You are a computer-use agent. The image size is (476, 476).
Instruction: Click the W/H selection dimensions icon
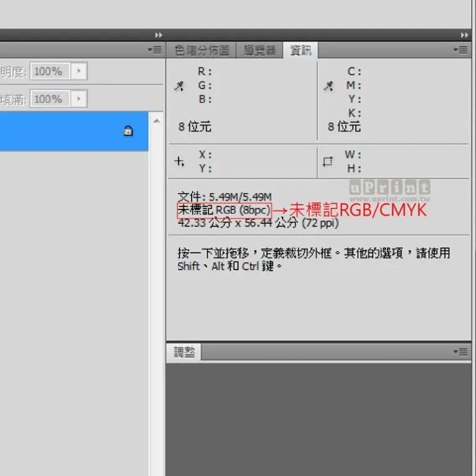328,162
